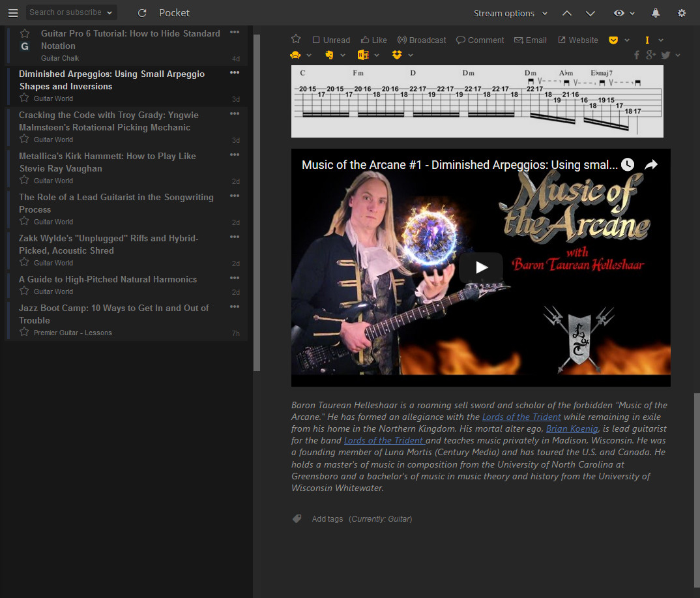The width and height of the screenshot is (700, 598).
Task: Save article to Evernote elephant icon
Action: (x=329, y=55)
